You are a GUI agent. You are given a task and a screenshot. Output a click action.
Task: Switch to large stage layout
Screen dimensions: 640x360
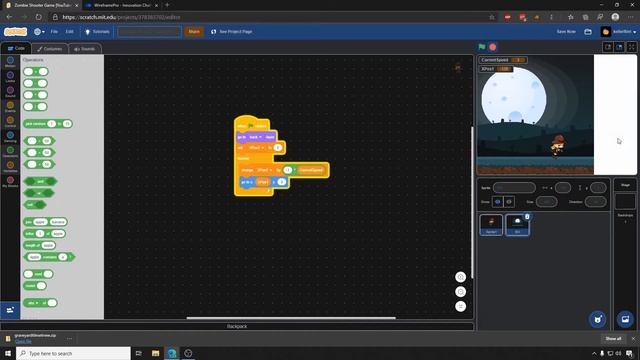point(619,47)
